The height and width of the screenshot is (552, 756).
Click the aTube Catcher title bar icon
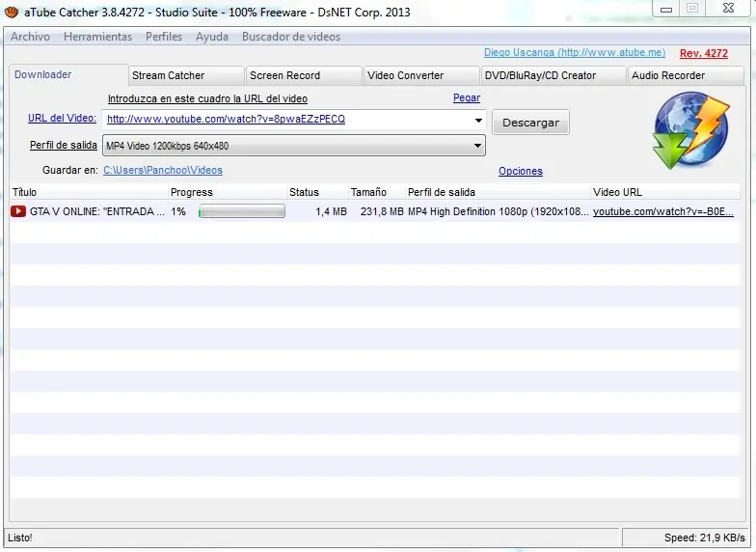12,12
